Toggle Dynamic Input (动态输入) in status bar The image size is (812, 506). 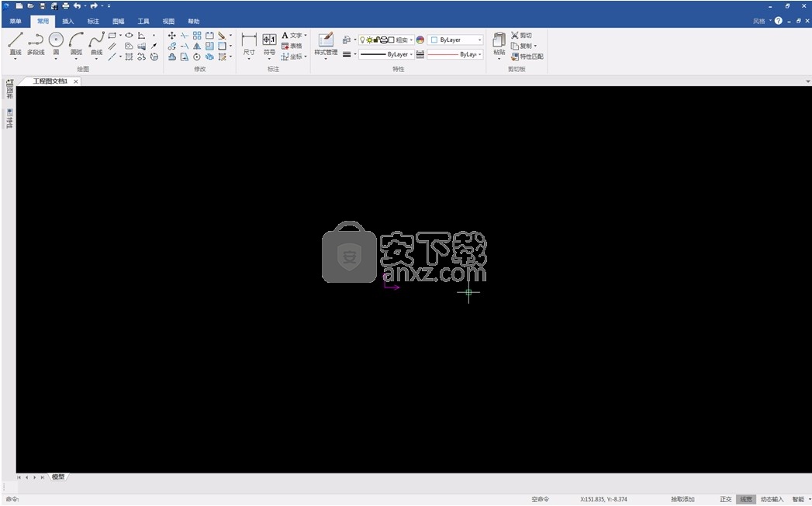(772, 499)
